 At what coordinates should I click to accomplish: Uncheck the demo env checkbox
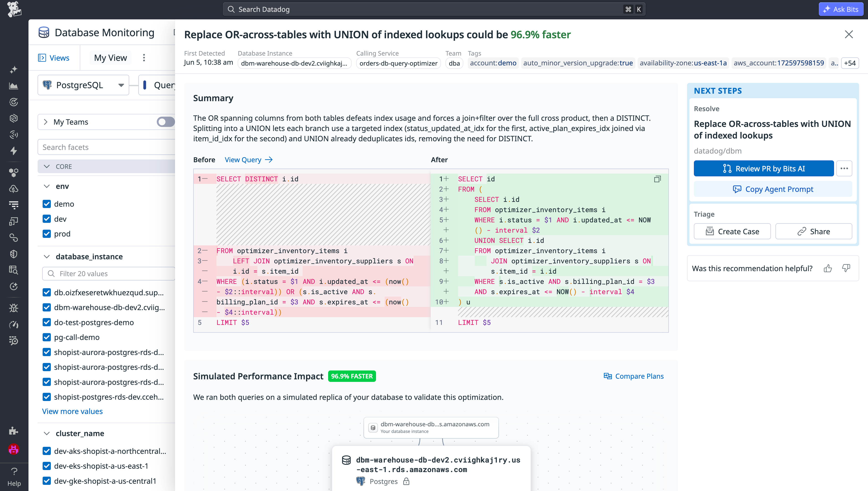tap(46, 204)
